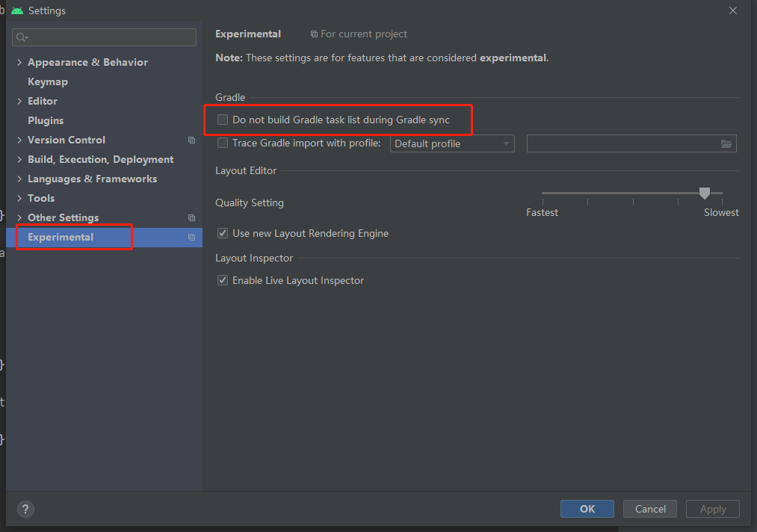Click the For current project icon in header
The image size is (757, 532).
tap(312, 34)
